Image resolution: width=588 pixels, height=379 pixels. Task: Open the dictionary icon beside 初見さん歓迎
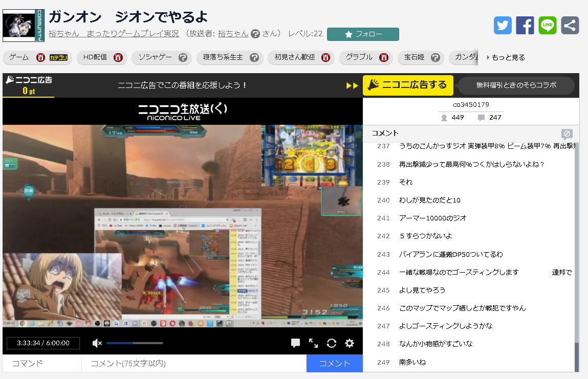point(326,57)
